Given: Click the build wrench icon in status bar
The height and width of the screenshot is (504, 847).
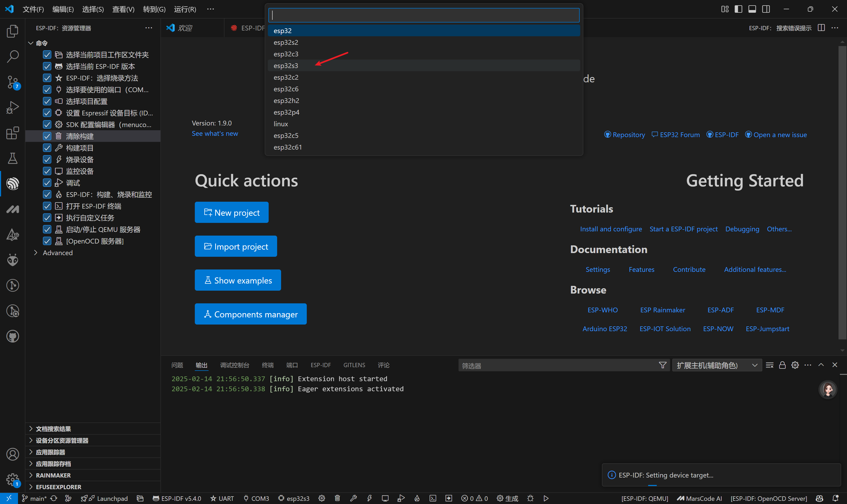Looking at the screenshot, I should 353,498.
